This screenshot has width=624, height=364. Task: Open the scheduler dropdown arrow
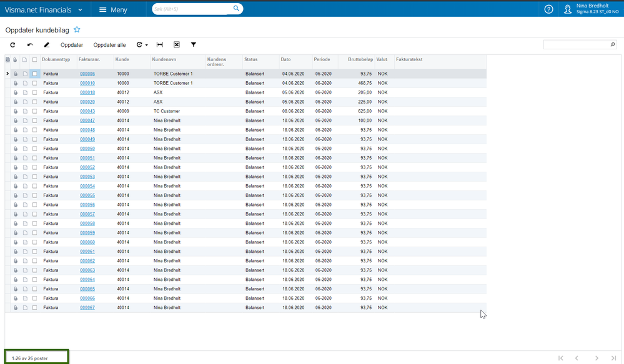[146, 45]
